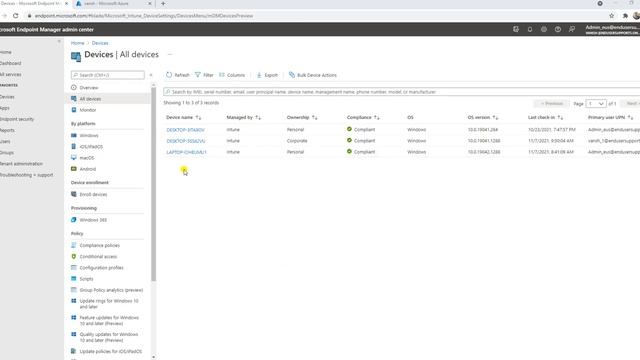Open the Admin account menu in the header

612,29
